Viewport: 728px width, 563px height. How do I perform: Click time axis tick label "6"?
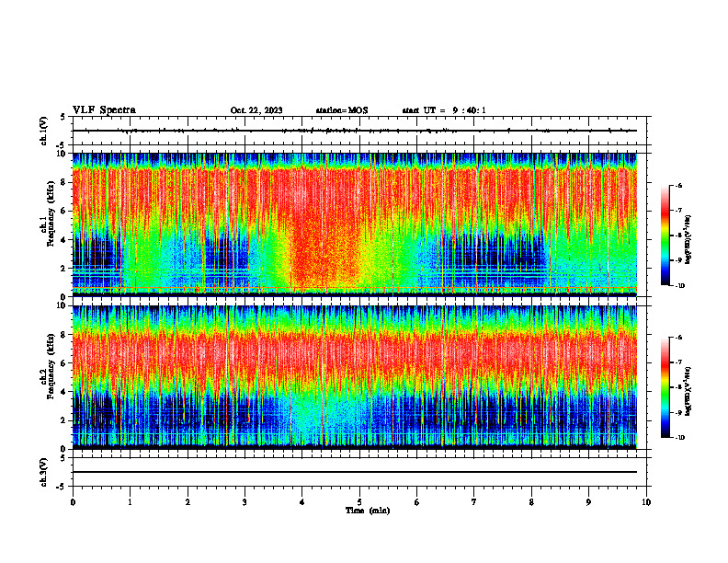point(417,502)
